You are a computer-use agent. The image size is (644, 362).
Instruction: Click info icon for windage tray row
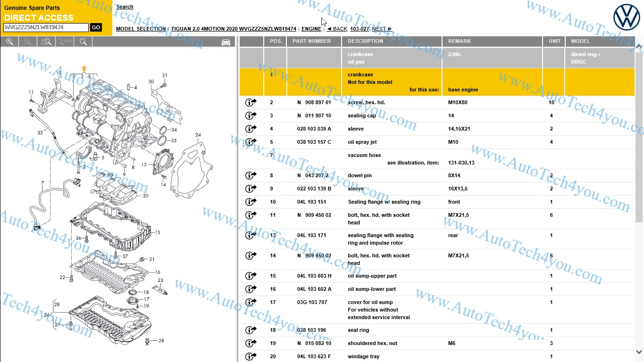pos(251,356)
